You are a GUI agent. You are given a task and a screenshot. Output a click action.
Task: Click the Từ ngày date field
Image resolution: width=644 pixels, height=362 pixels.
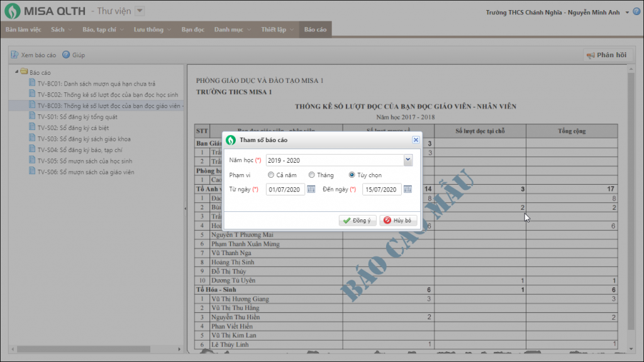286,189
